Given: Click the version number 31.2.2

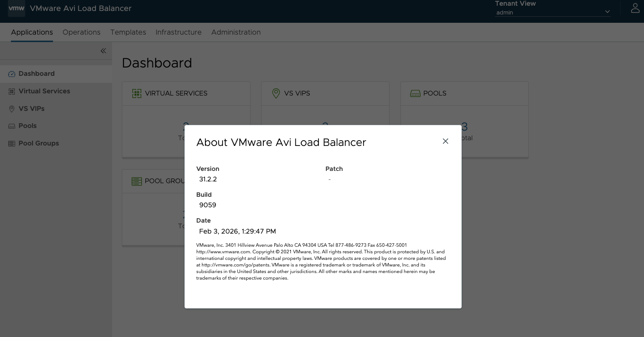Looking at the screenshot, I should (x=208, y=179).
